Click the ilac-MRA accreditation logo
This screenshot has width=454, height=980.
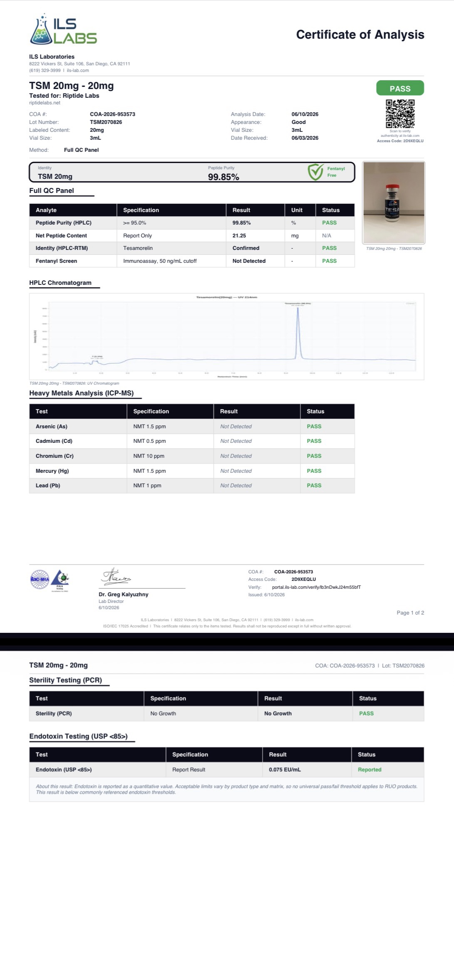[40, 579]
